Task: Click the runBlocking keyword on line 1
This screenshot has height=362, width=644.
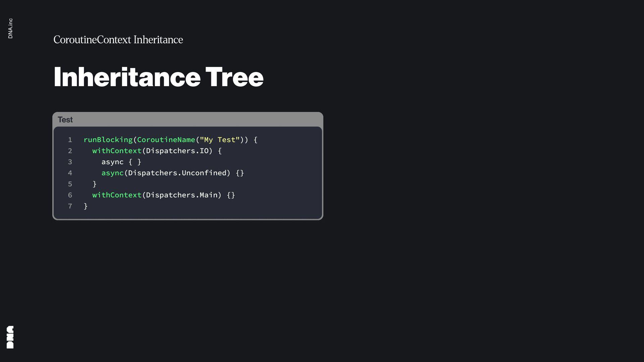Action: click(108, 140)
